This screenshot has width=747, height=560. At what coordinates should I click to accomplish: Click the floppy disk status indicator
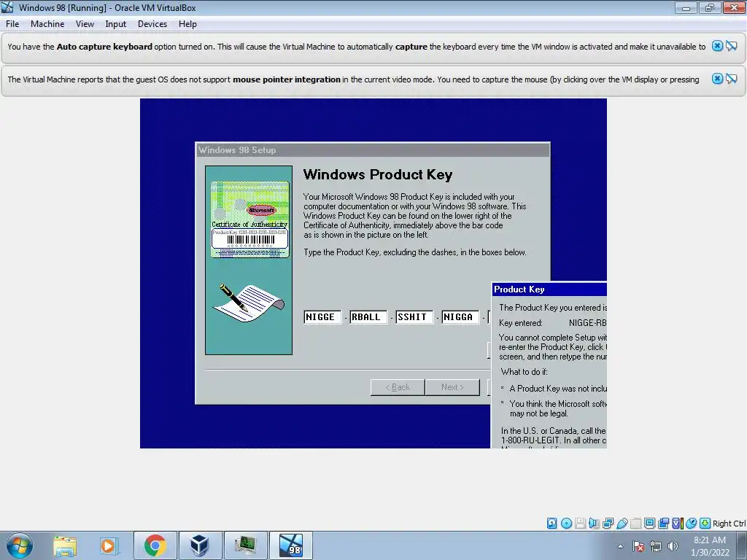580,524
